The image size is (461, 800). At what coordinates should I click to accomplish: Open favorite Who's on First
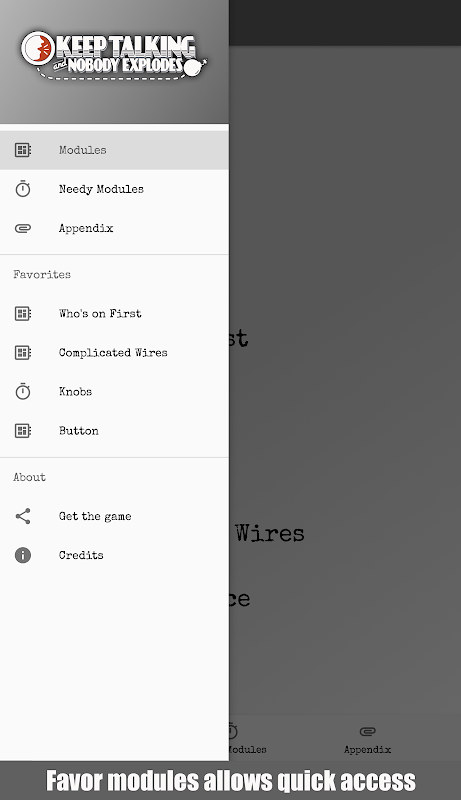pyautogui.click(x=114, y=313)
